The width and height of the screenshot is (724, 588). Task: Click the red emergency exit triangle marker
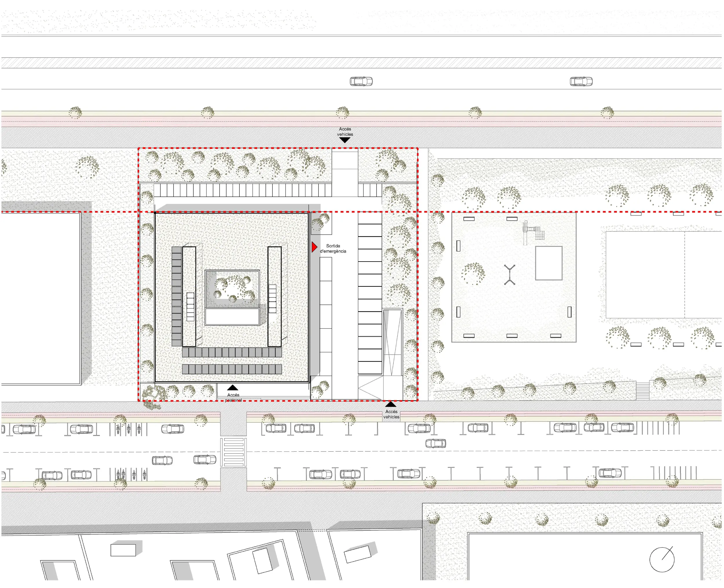point(314,247)
